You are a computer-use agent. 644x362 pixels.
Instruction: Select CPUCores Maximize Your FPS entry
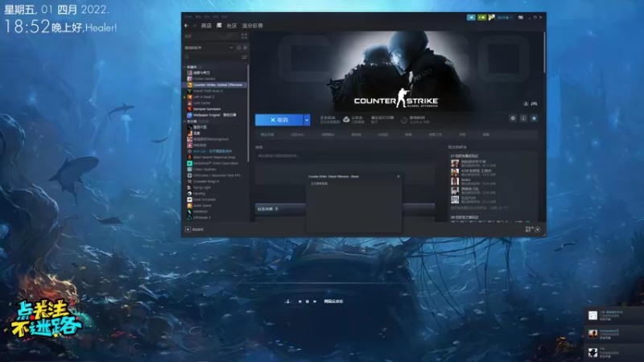(216, 175)
